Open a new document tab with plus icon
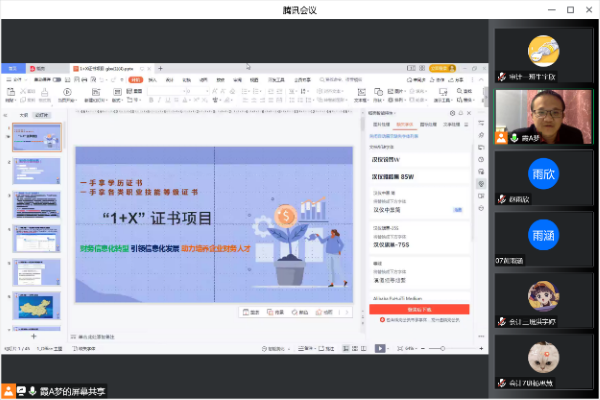Image resolution: width=600 pixels, height=400 pixels. coord(160,68)
